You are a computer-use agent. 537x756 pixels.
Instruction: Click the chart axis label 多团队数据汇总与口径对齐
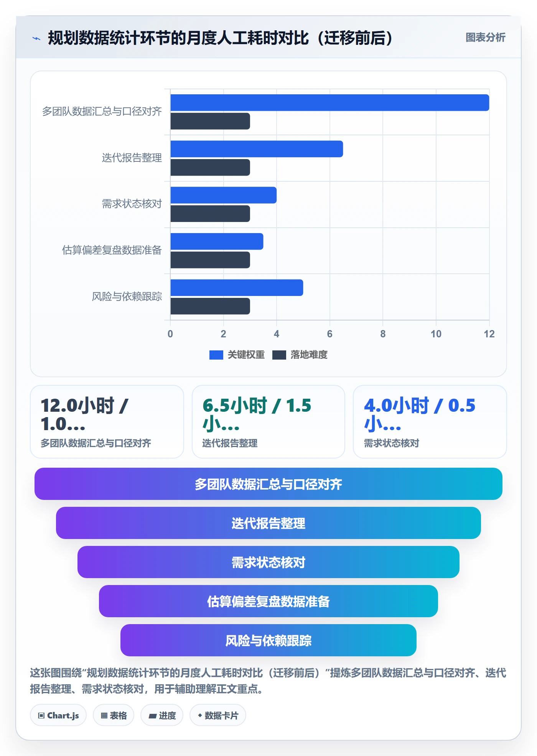(x=102, y=112)
